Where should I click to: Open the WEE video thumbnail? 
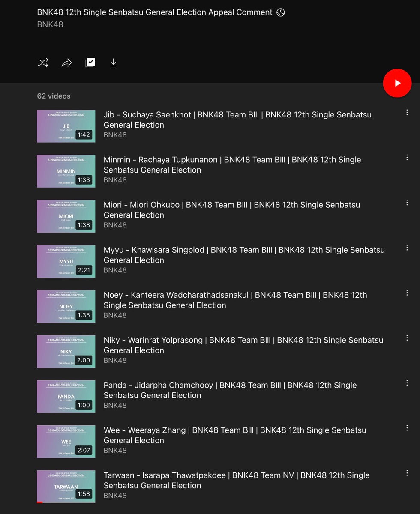click(x=66, y=442)
